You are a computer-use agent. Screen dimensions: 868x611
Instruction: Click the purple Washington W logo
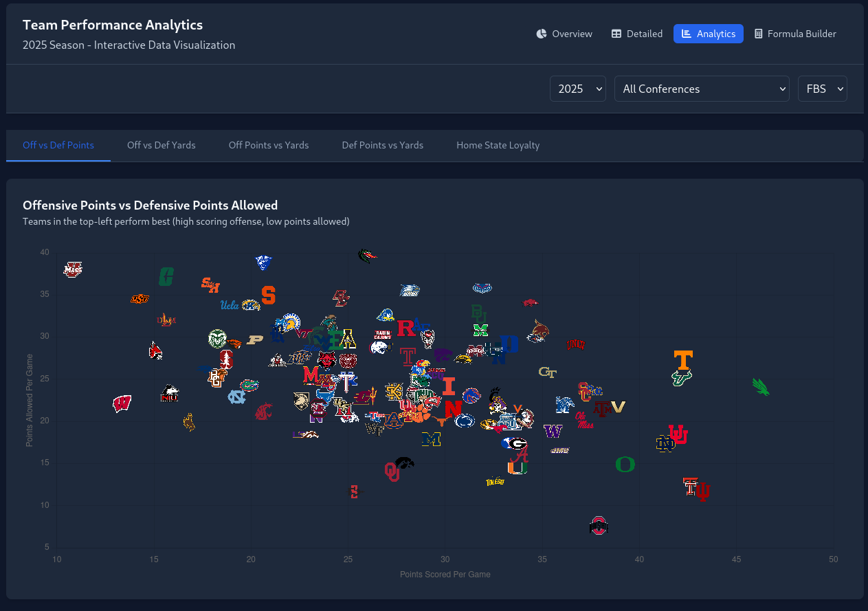[x=553, y=432]
